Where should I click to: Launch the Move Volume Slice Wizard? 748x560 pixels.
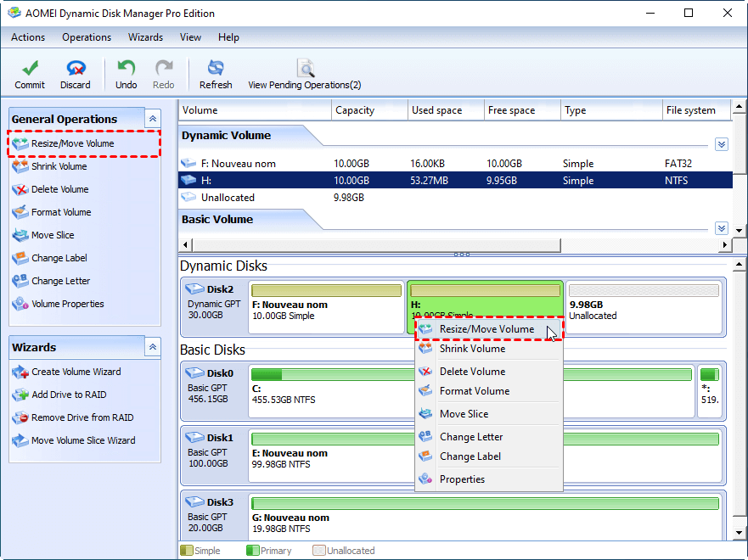coord(74,440)
